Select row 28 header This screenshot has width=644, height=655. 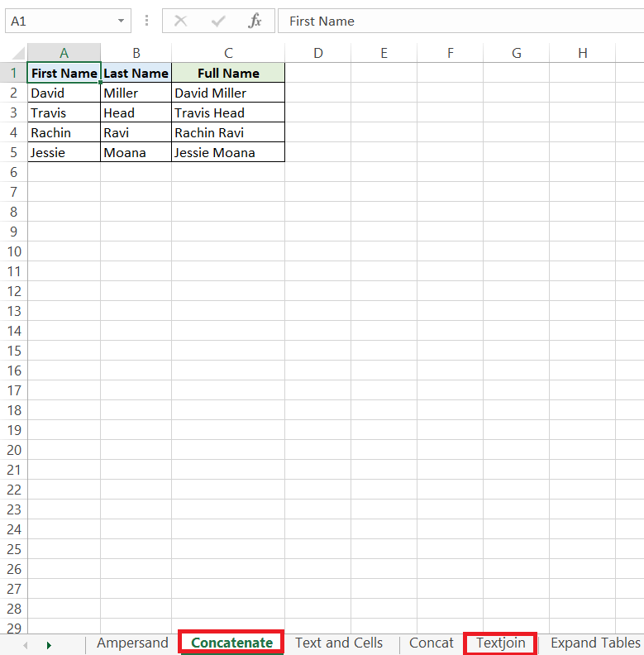14,609
